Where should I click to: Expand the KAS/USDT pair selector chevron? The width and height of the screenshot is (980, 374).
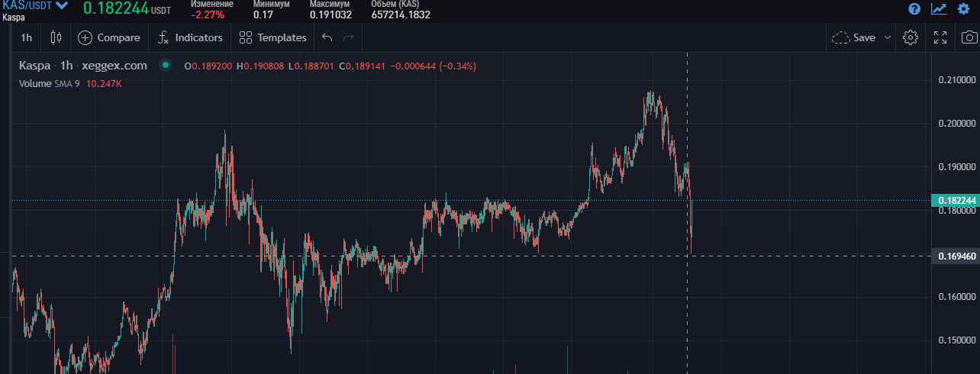tap(61, 6)
